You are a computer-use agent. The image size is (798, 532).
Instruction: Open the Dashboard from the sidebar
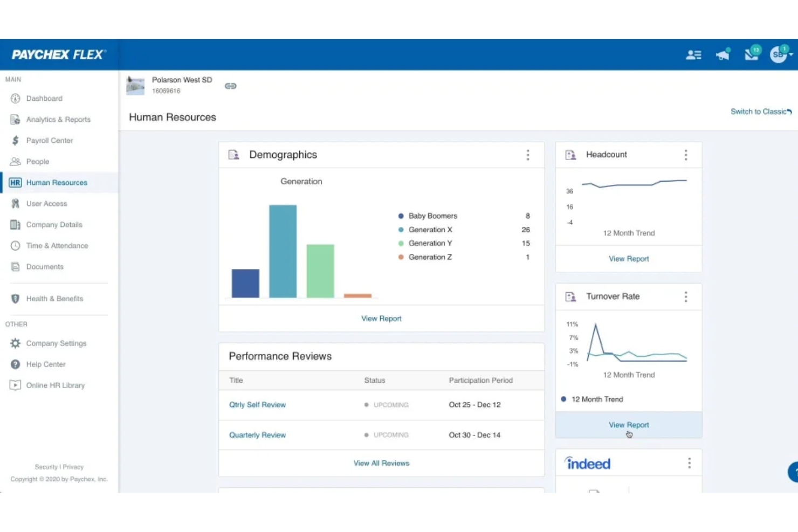tap(44, 98)
